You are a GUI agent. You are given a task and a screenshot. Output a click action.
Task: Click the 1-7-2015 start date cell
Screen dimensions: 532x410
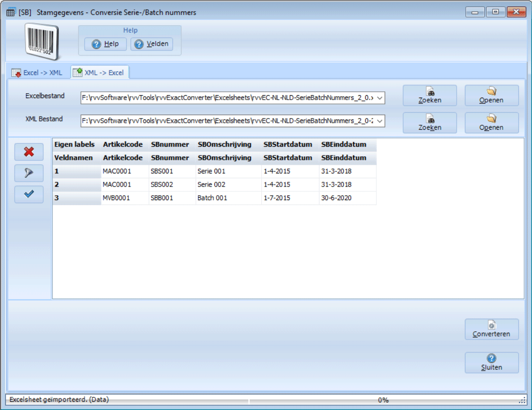click(x=290, y=198)
